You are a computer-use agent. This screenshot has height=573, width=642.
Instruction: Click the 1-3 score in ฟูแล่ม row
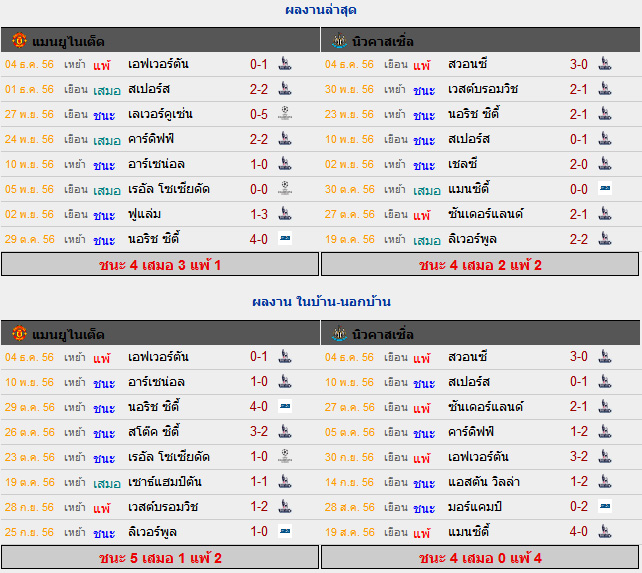click(259, 214)
